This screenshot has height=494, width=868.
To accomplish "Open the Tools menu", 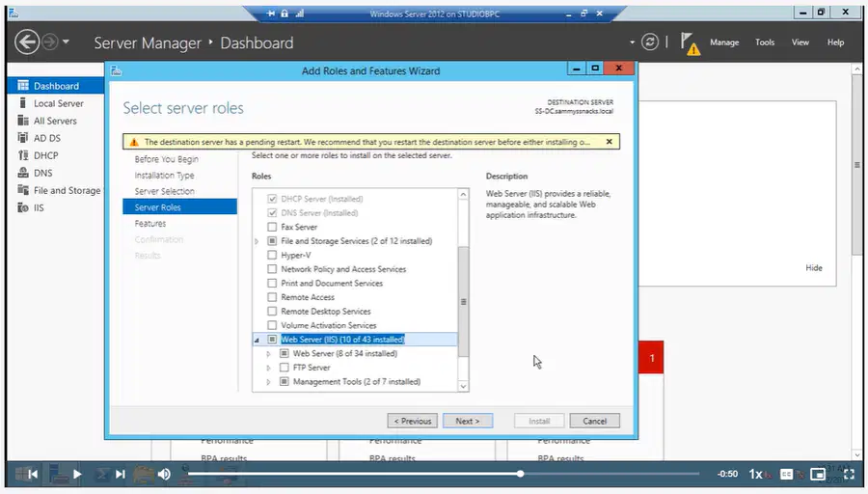I will (765, 42).
